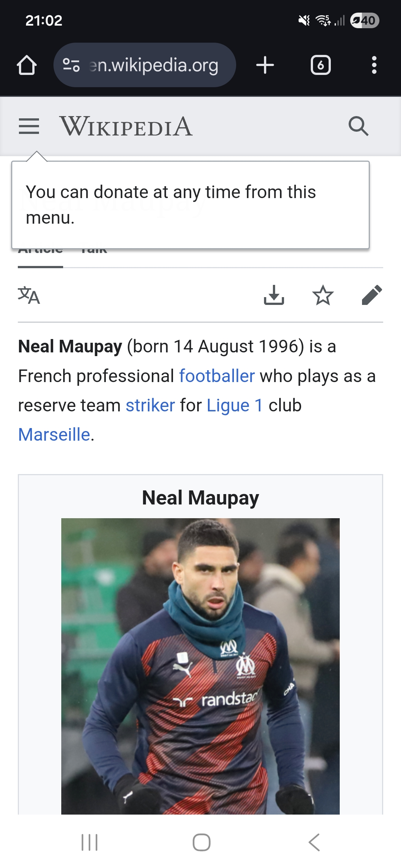Edit the article with the pencil icon
The width and height of the screenshot is (401, 868).
coord(372,295)
